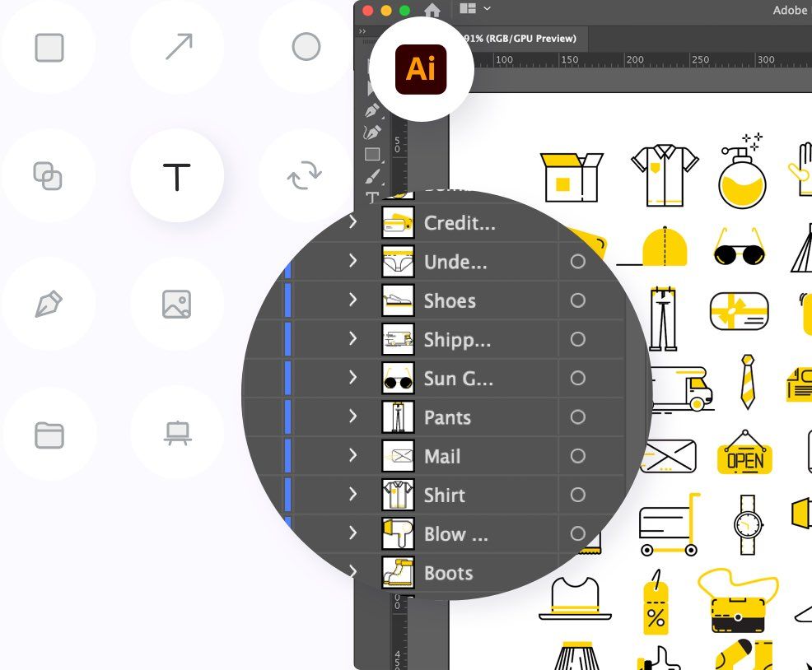Click the Mail layer target circle
Viewport: 812px width, 670px height.
click(578, 456)
